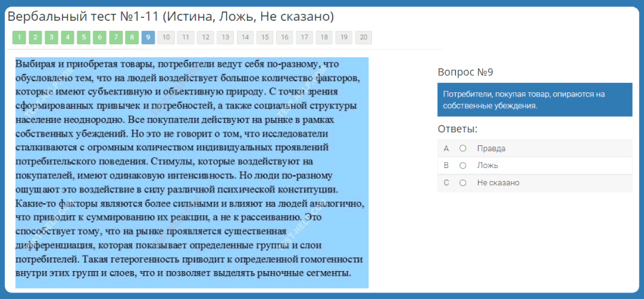Click answer letter A

447,149
